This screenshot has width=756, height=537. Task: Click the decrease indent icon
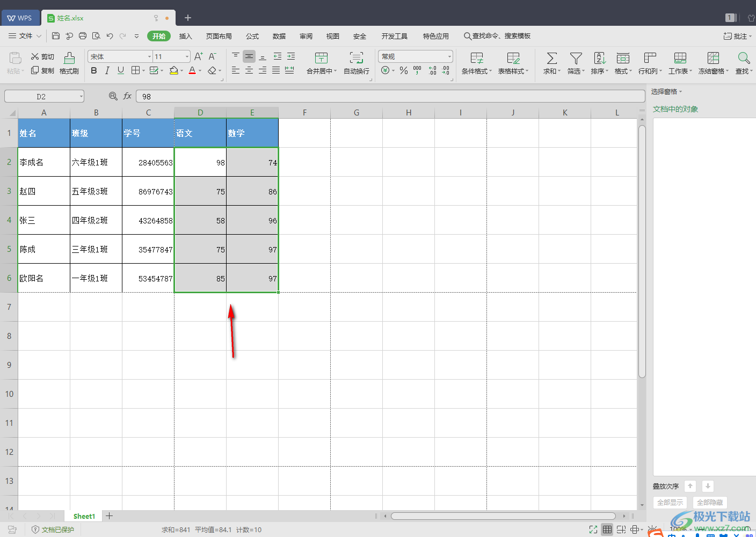pos(278,56)
